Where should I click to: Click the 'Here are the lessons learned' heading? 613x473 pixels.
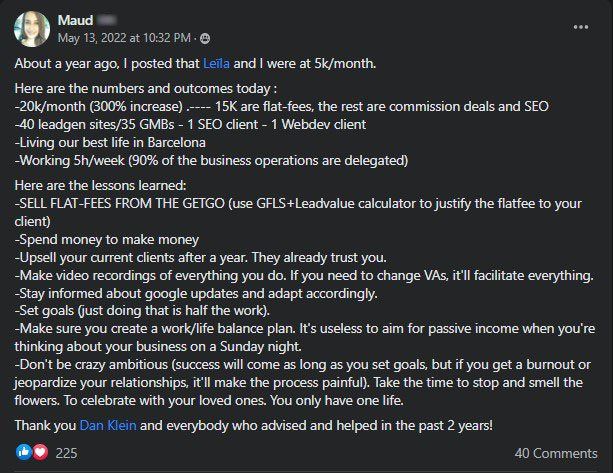pyautogui.click(x=100, y=185)
